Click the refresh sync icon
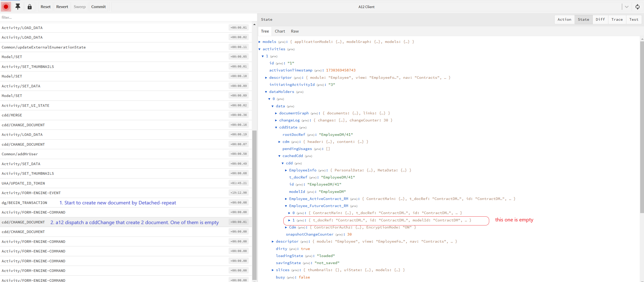The height and width of the screenshot is (282, 644). (637, 7)
